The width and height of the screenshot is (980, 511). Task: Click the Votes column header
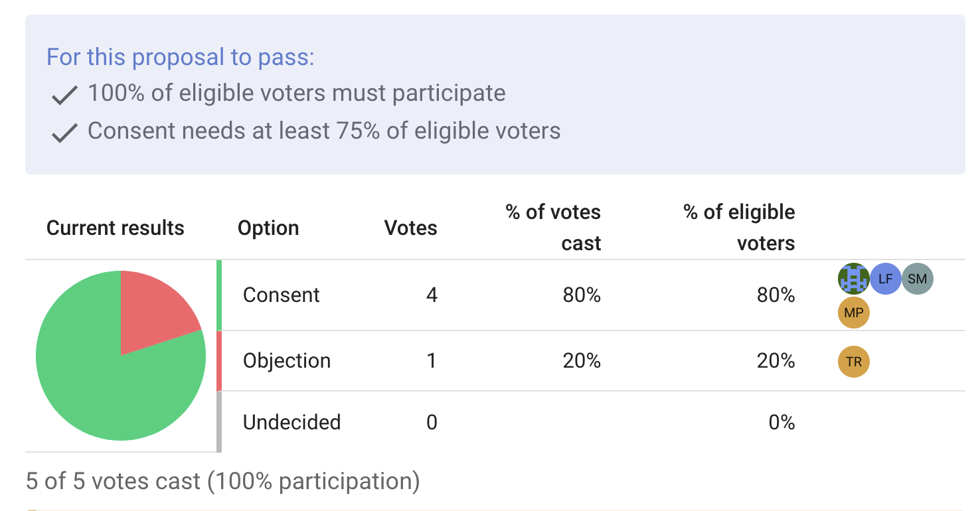pyautogui.click(x=410, y=228)
